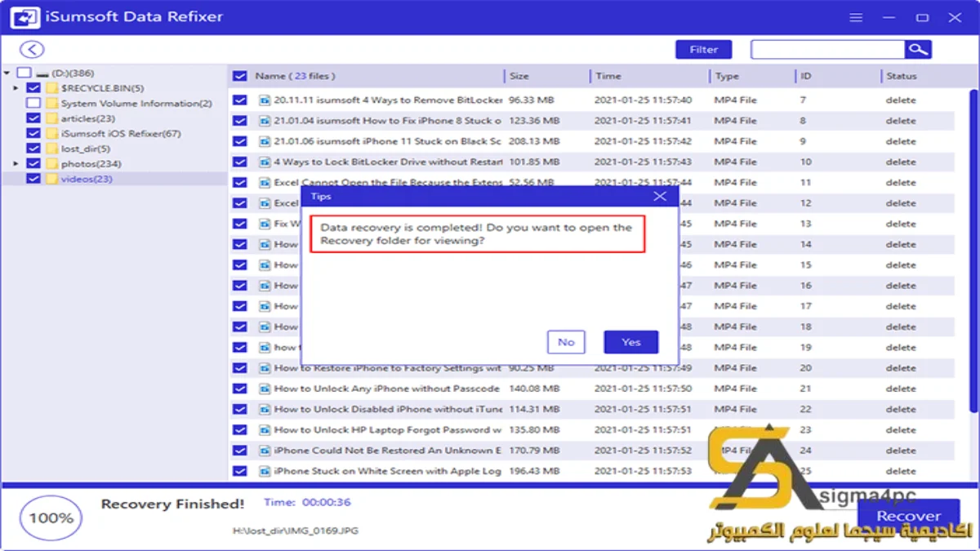The height and width of the screenshot is (551, 980).
Task: Click the iSumsoft Data Refixer logo icon
Action: point(25,17)
